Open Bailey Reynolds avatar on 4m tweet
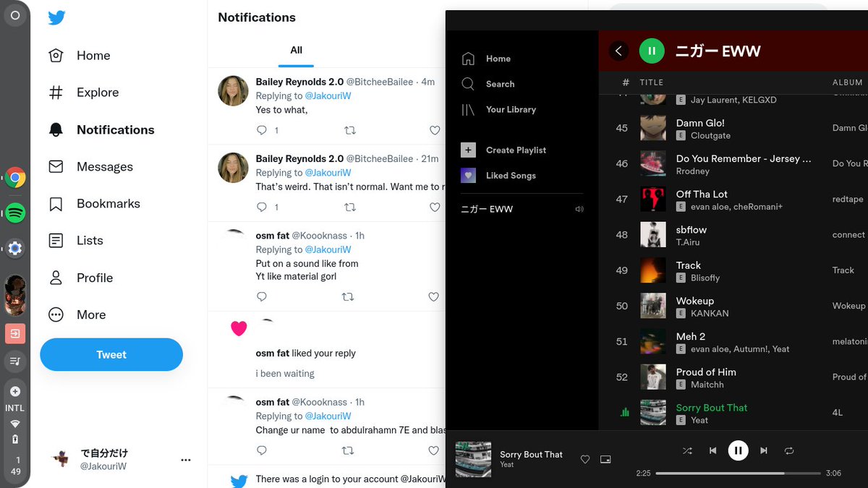 (x=233, y=90)
